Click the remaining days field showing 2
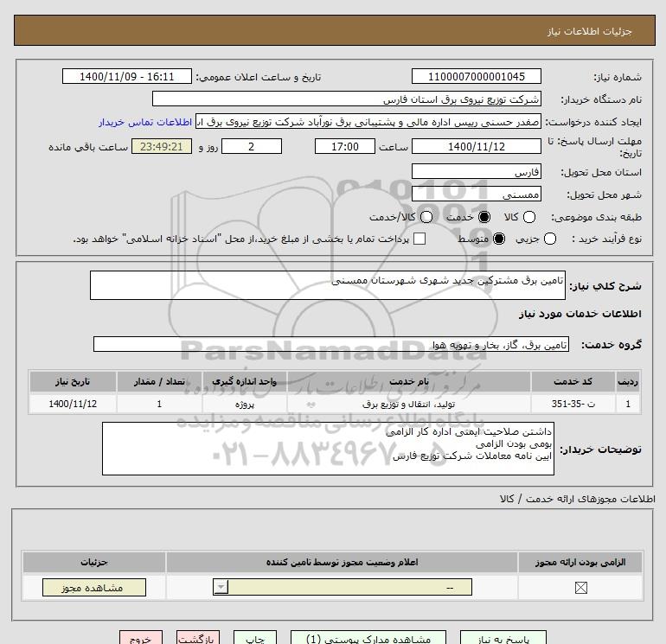This screenshot has height=644, width=666. click(x=252, y=146)
